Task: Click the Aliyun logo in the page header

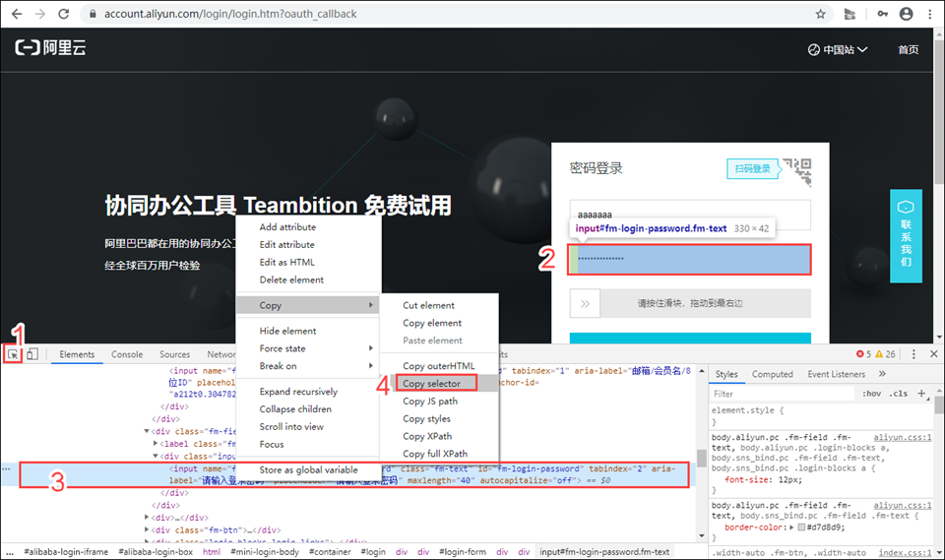Action: [x=51, y=48]
